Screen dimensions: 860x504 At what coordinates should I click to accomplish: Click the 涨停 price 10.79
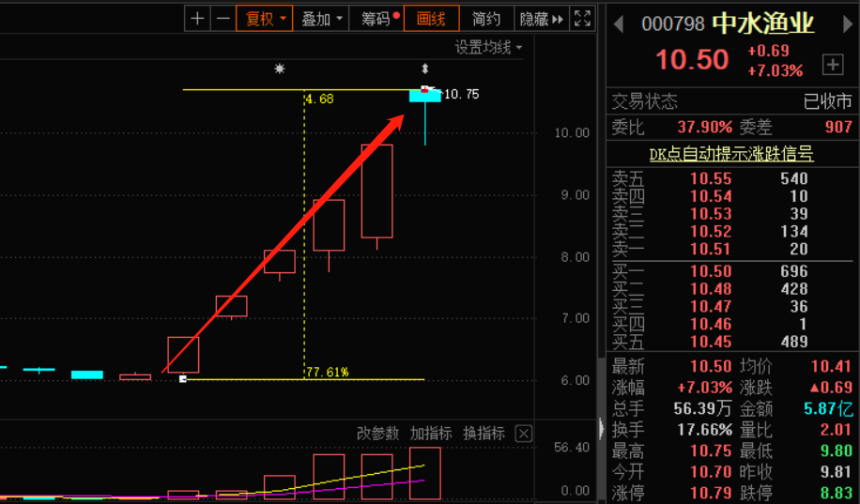coord(711,493)
